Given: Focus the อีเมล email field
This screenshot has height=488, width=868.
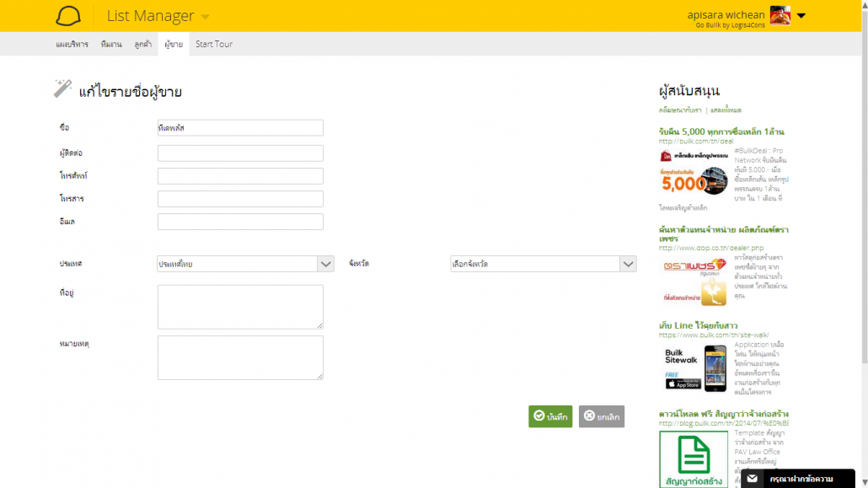Looking at the screenshot, I should [x=240, y=222].
